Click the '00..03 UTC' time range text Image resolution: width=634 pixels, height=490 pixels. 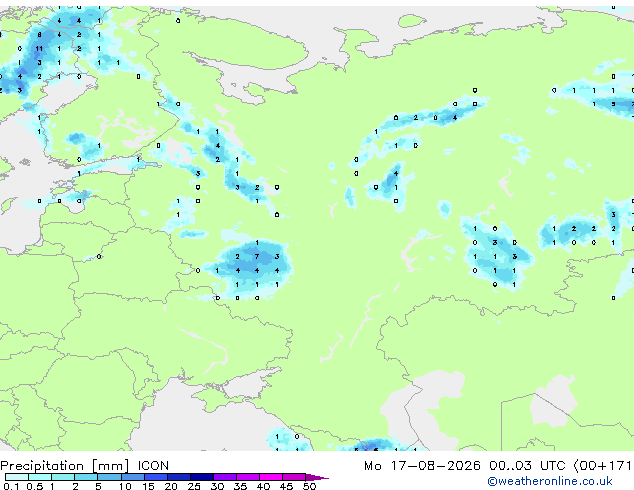[x=527, y=466]
